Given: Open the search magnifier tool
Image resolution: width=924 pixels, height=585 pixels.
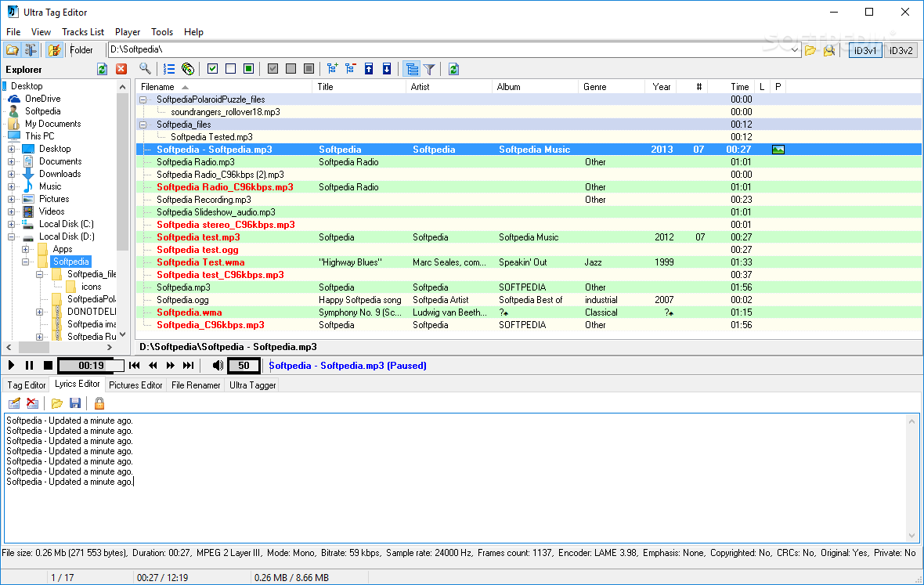Looking at the screenshot, I should pos(145,69).
